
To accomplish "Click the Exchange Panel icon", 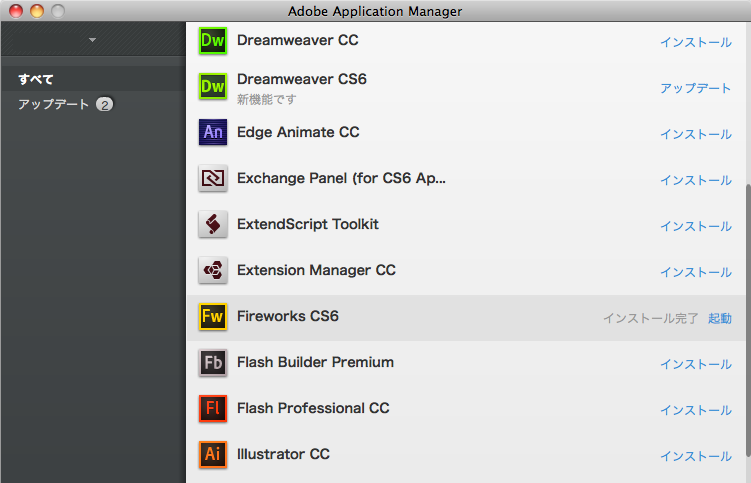I will click(x=213, y=178).
